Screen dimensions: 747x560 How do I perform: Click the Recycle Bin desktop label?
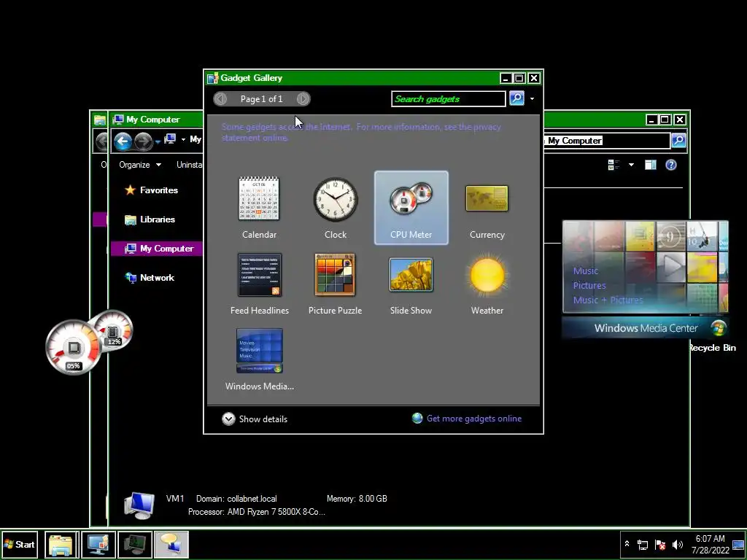[713, 348]
